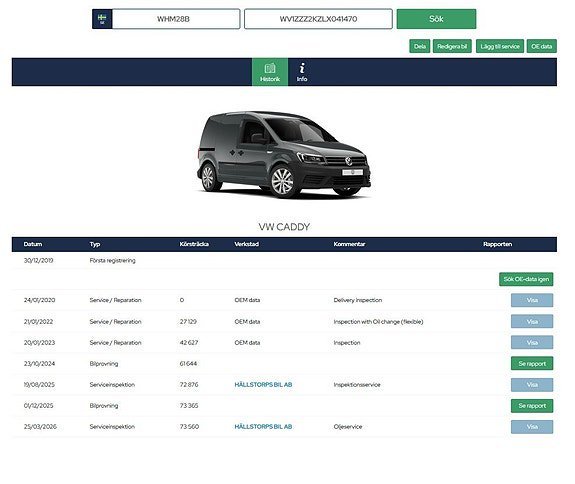Click the Sök OE-data igen button
575x484 pixels.
click(526, 279)
